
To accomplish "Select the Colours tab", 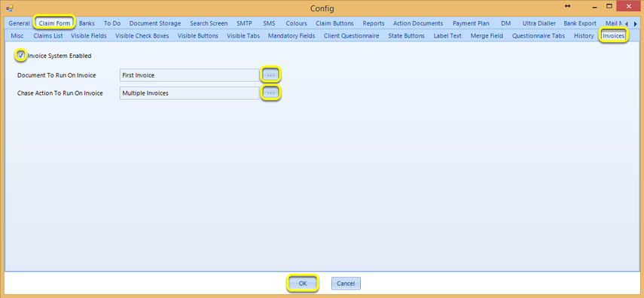I will pos(296,23).
